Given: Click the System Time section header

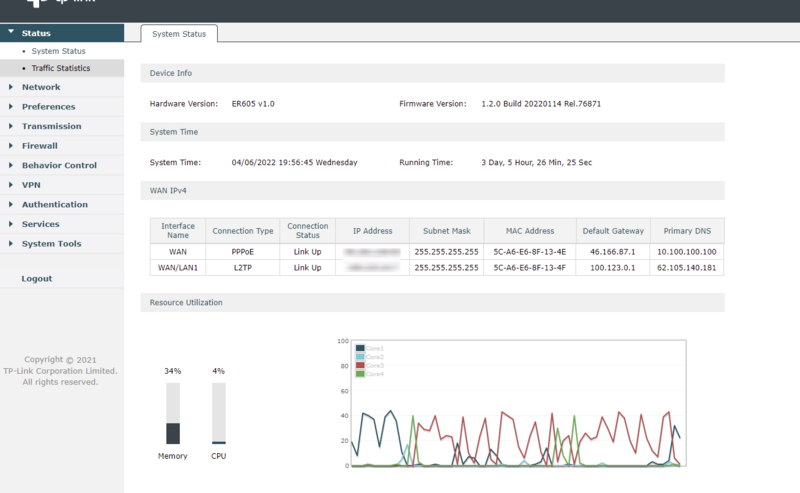Looking at the screenshot, I should [x=433, y=132].
